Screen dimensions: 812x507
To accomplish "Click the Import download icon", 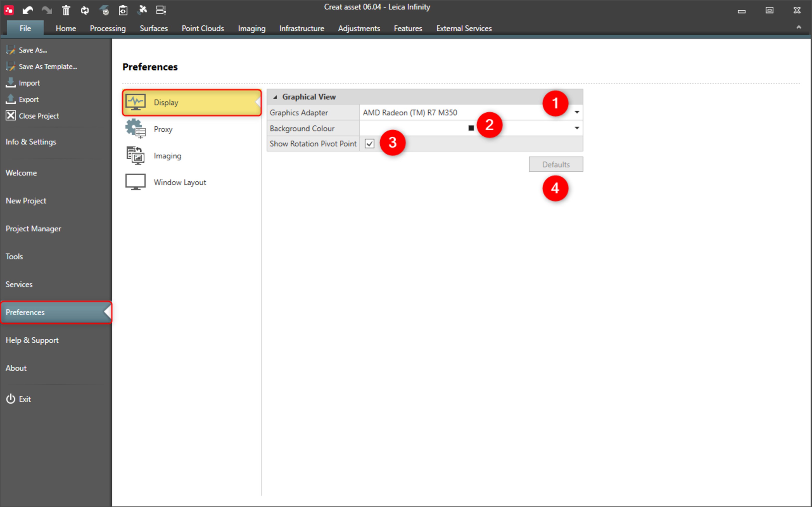I will pyautogui.click(x=10, y=83).
